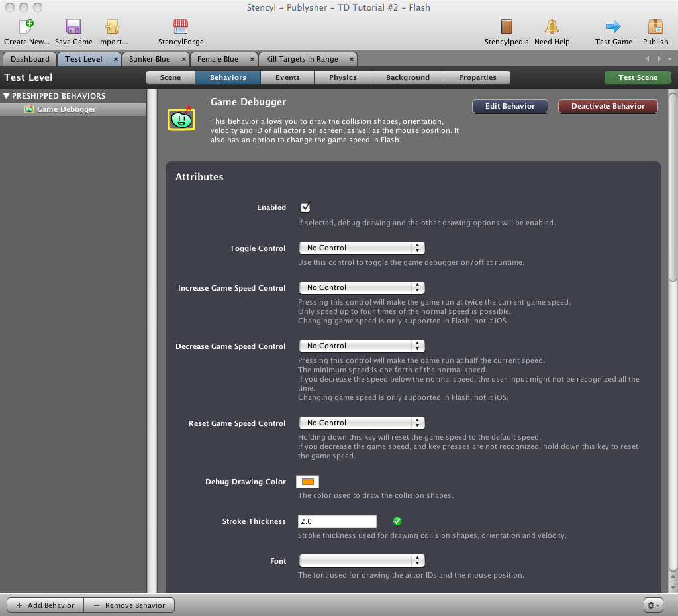Click the Edit Behavior button
The image size is (678, 616).
[x=510, y=106]
